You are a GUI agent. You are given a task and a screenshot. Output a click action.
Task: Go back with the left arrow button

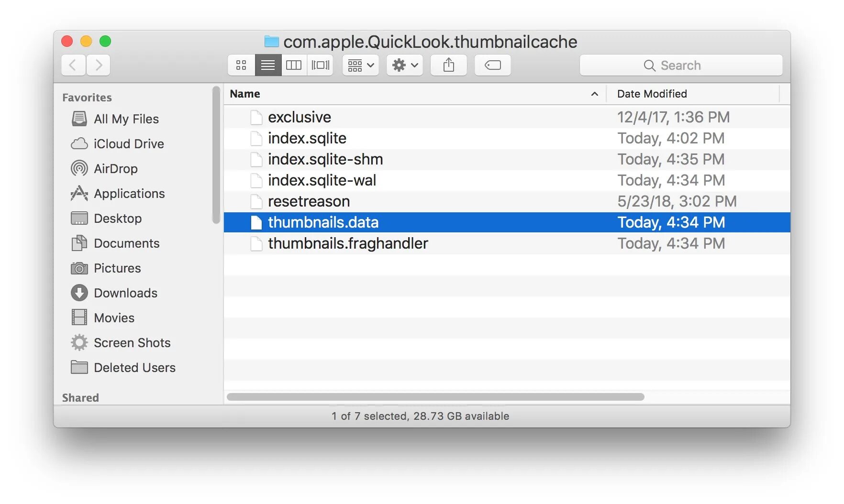pyautogui.click(x=73, y=65)
